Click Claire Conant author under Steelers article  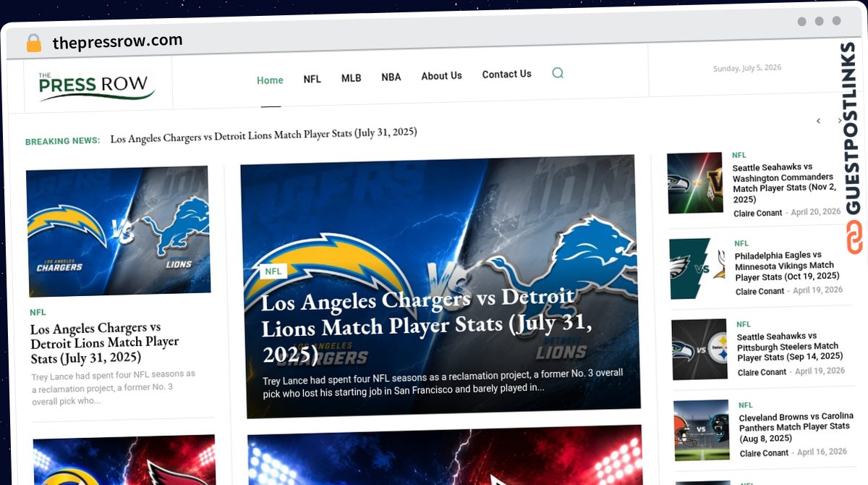pos(762,373)
